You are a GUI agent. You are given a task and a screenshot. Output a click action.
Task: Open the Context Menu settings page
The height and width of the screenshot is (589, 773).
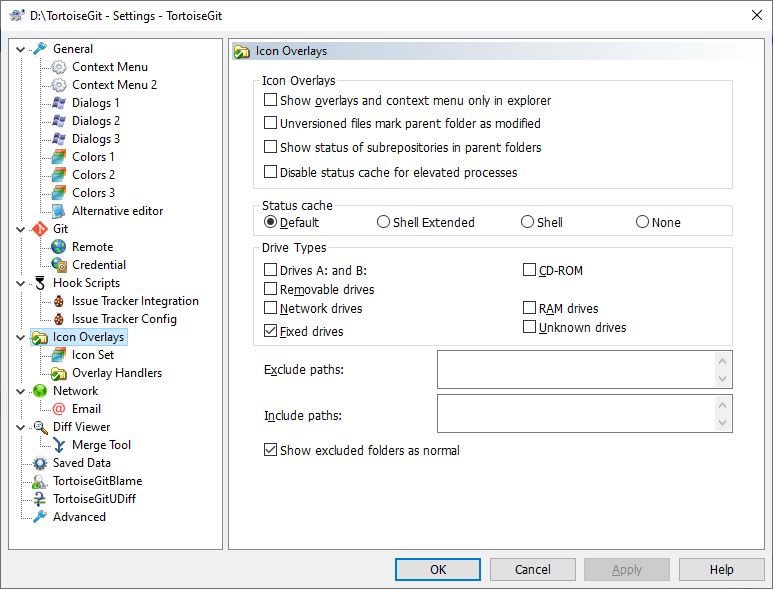(109, 67)
